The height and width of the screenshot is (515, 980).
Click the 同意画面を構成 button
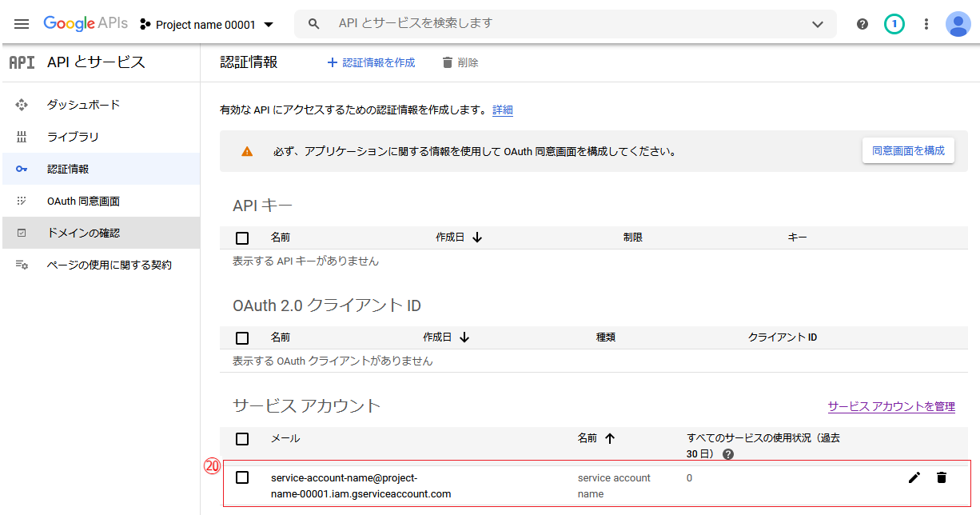[908, 150]
